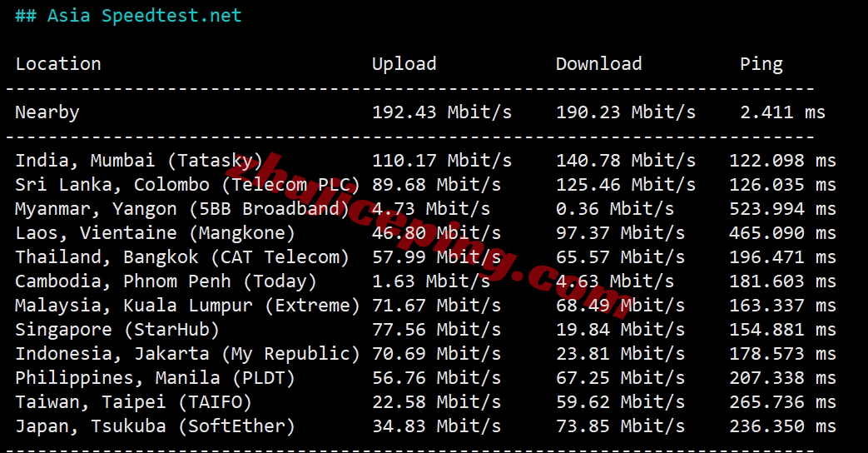Click Singapore upload 77.56 Mbit/s
868x453 pixels.
point(436,330)
